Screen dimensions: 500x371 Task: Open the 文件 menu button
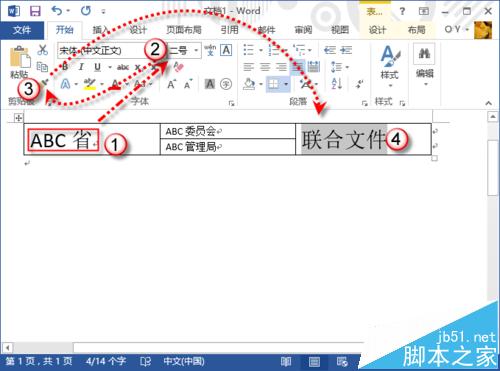[22, 30]
